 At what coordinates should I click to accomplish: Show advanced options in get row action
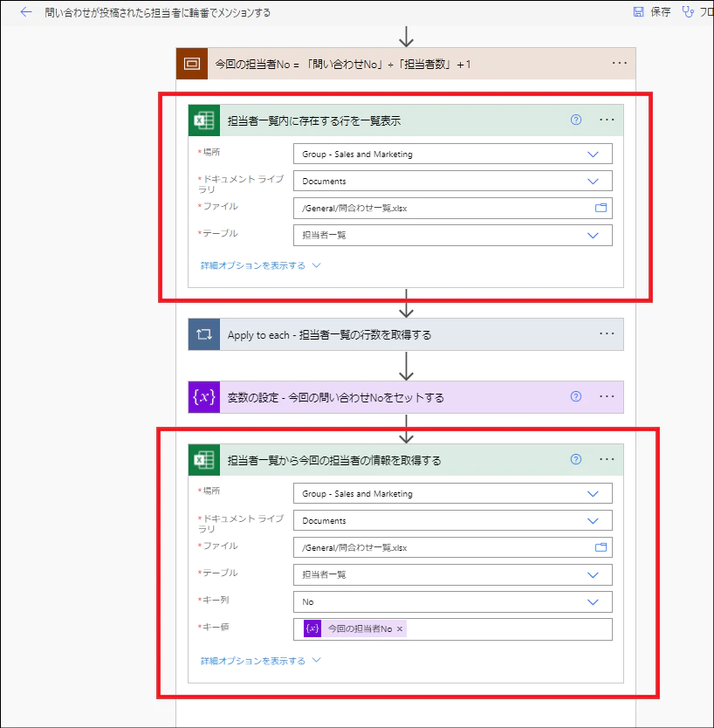point(260,661)
